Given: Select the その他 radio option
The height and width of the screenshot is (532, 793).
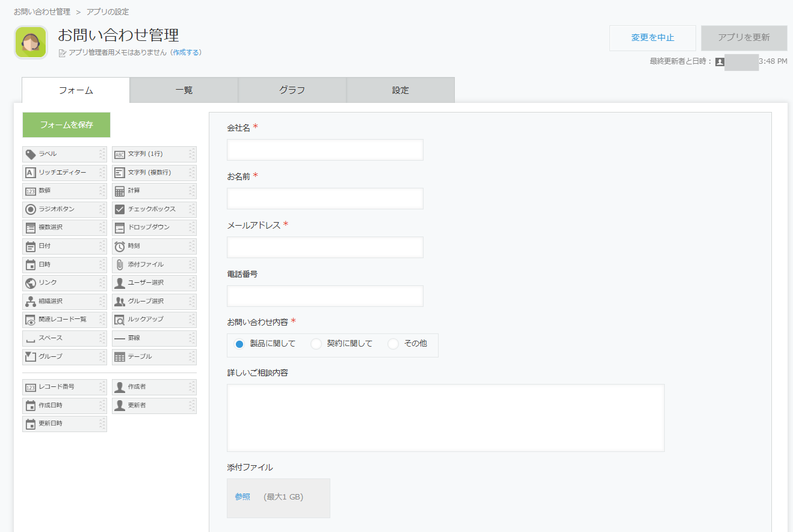Looking at the screenshot, I should point(393,344).
